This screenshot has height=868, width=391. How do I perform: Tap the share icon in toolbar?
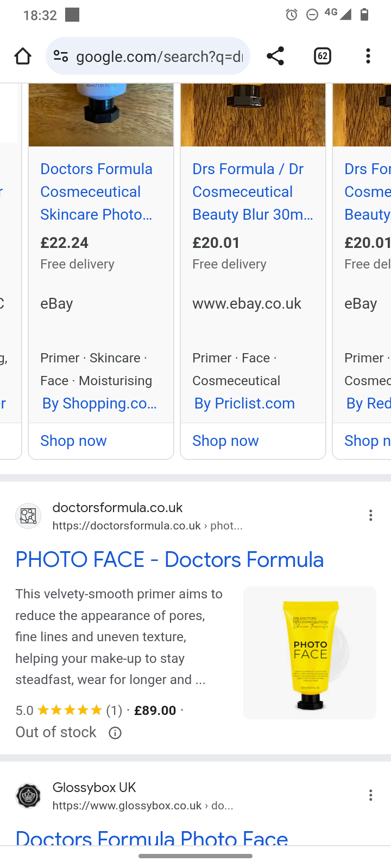(275, 56)
